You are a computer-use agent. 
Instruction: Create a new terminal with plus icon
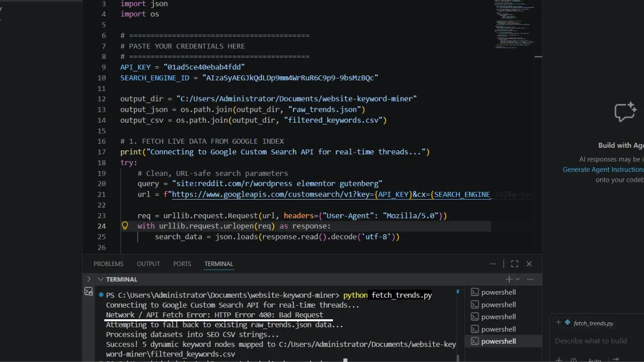tap(508, 279)
